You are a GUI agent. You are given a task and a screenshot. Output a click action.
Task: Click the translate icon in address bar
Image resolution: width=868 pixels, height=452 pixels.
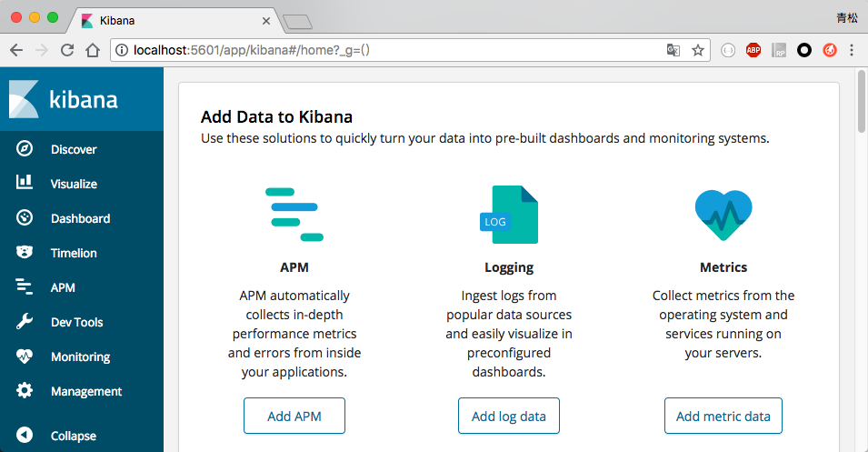(673, 50)
